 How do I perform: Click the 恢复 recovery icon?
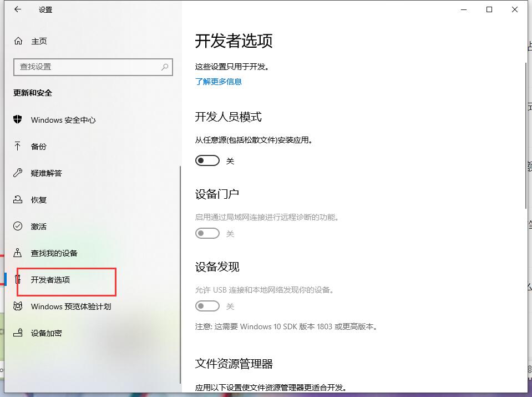tap(18, 200)
